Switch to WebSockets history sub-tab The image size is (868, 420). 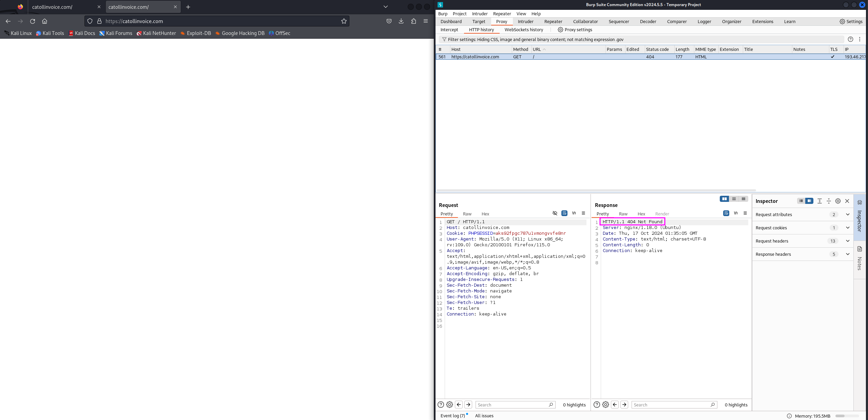tap(524, 30)
